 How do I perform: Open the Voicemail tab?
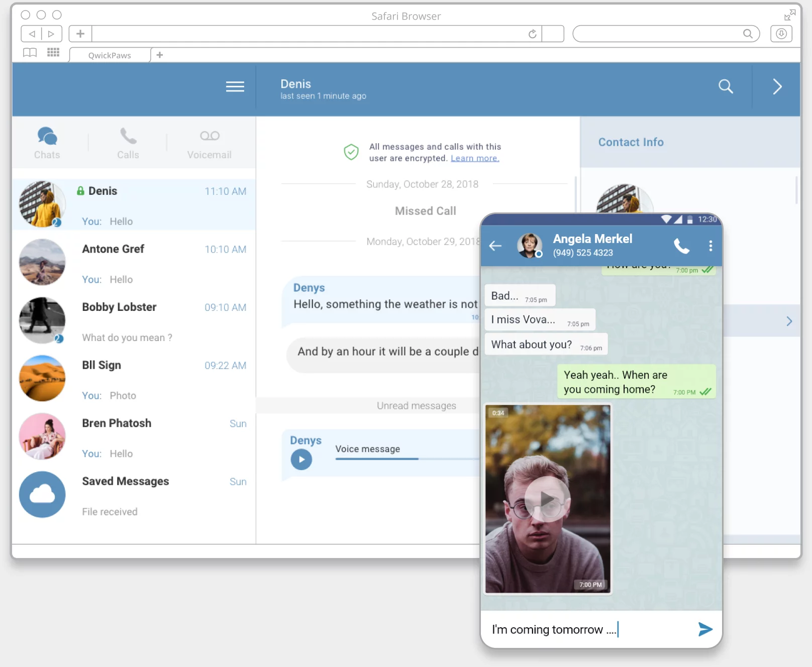[209, 145]
